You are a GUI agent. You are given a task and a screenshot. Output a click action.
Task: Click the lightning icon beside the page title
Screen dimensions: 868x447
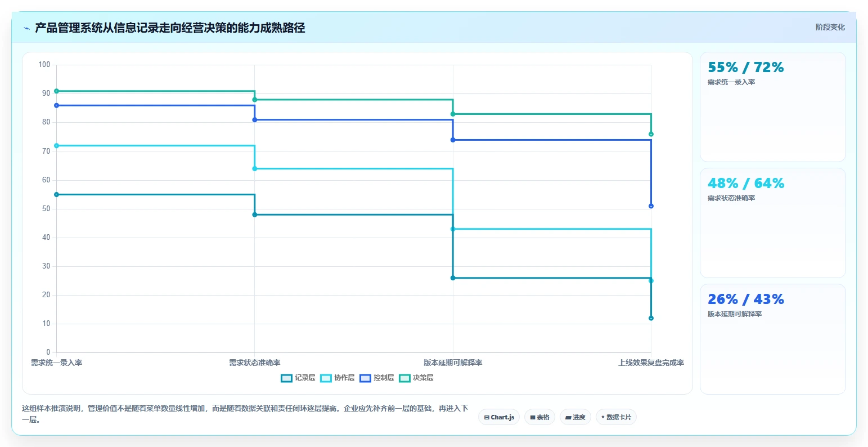[26, 28]
